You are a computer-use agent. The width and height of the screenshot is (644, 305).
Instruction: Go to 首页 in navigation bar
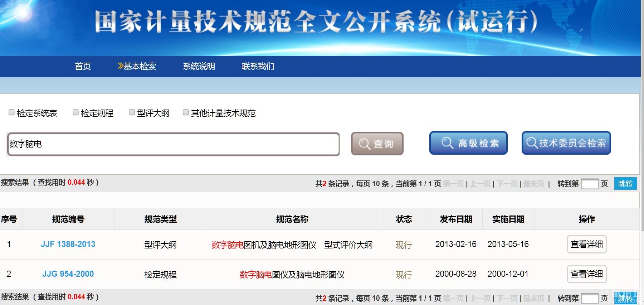[x=83, y=67]
